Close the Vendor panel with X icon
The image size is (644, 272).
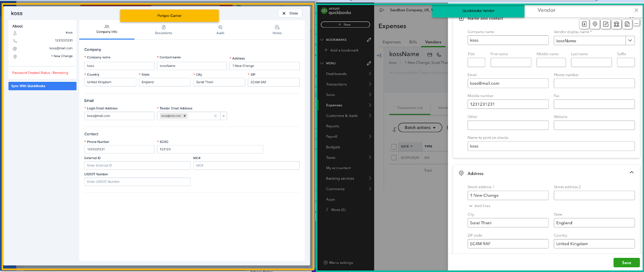(636, 10)
